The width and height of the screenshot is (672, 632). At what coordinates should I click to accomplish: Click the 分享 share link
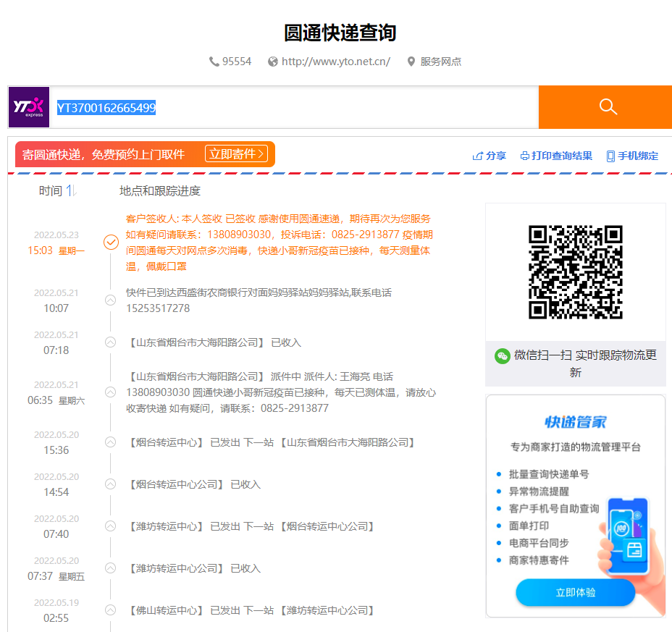496,156
